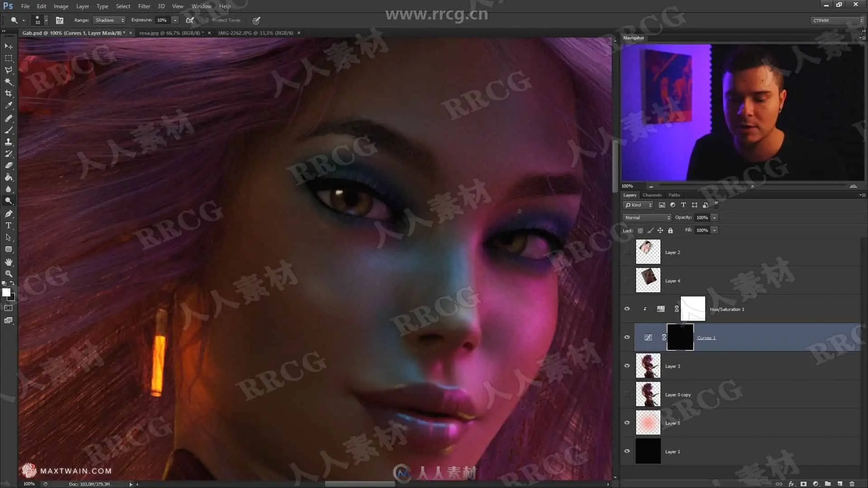Click the Create new layer icon
Viewport: 868px width, 488px height.
click(x=840, y=483)
